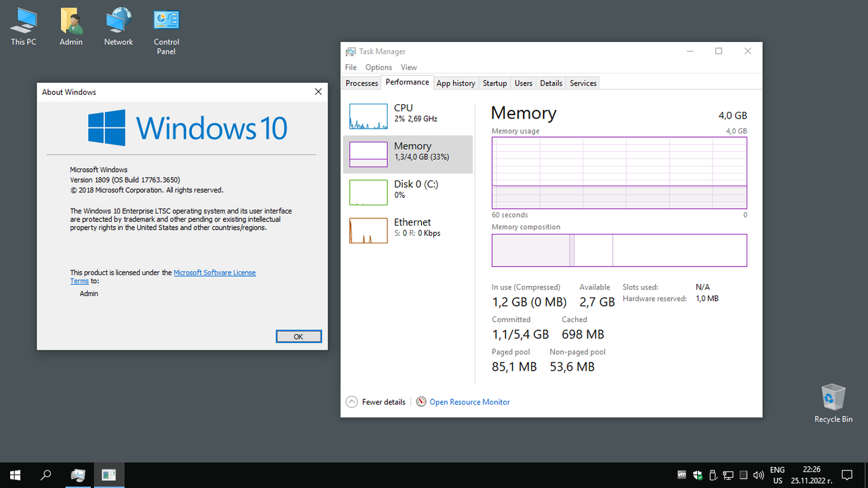Maximize the Task Manager window

click(719, 52)
